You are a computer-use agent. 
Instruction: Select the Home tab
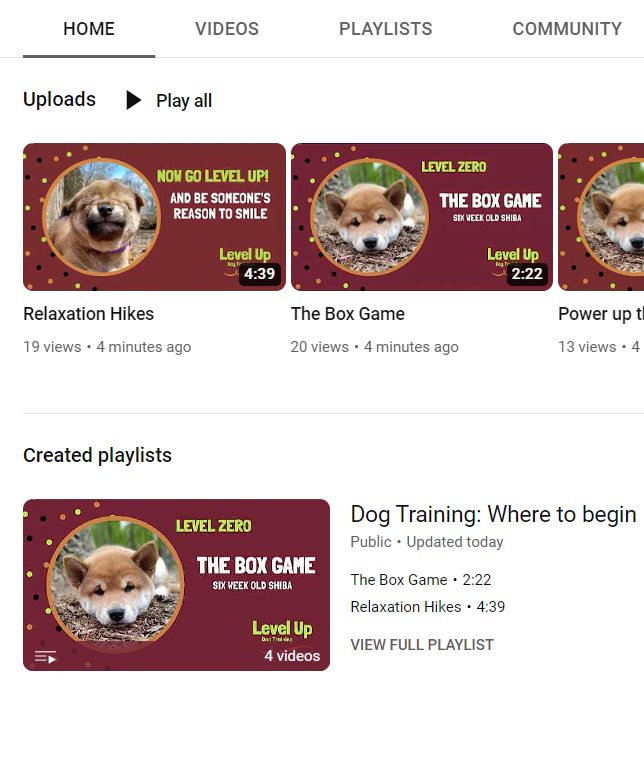(89, 29)
